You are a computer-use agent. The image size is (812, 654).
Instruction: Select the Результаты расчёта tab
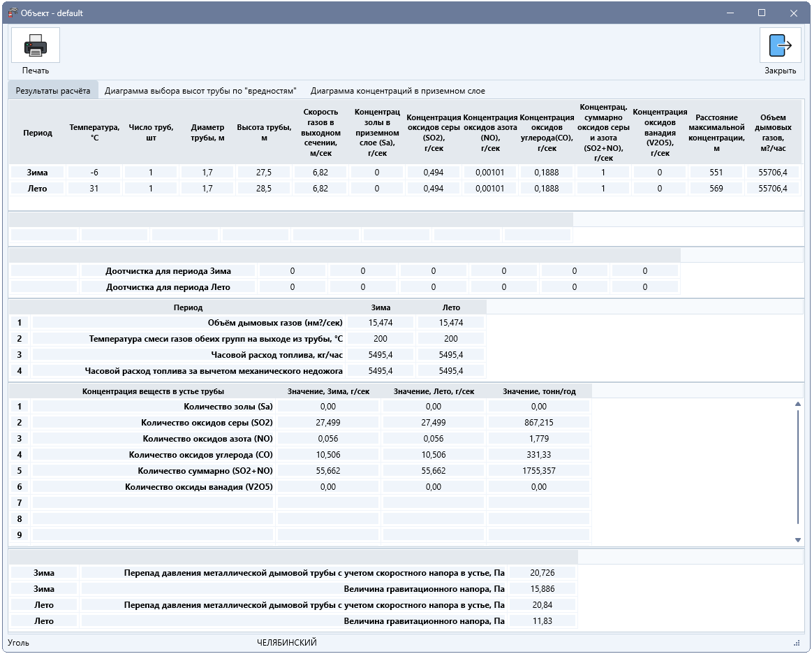point(53,91)
